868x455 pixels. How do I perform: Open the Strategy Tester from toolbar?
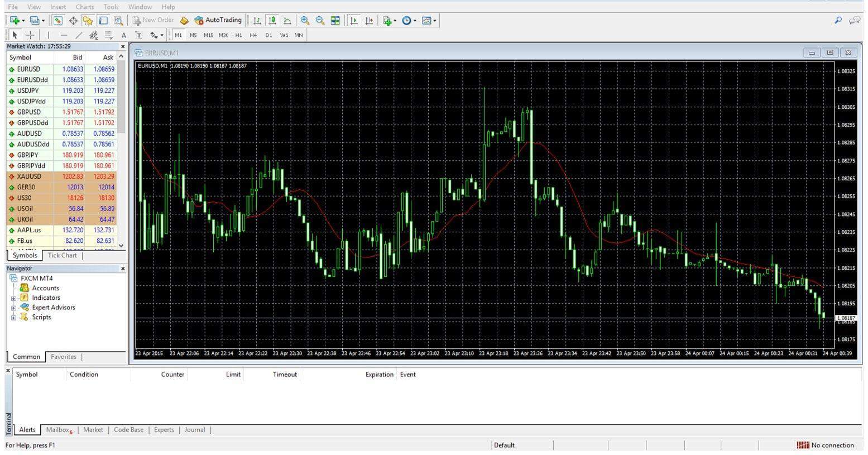(118, 20)
